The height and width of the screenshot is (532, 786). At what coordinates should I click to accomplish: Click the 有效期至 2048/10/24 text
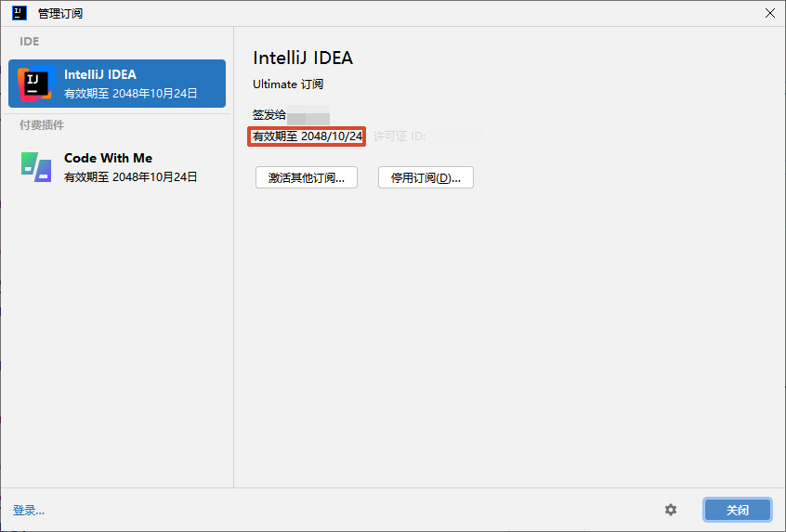click(x=308, y=136)
